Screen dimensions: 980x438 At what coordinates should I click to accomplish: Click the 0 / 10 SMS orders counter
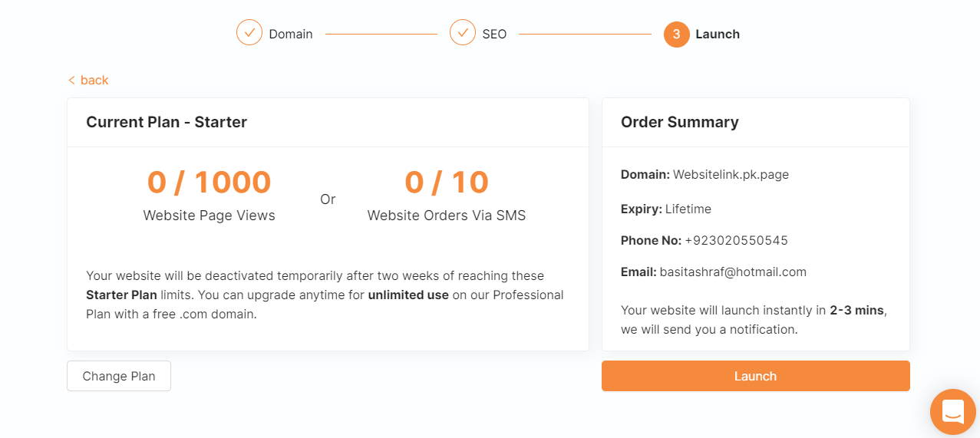(446, 183)
